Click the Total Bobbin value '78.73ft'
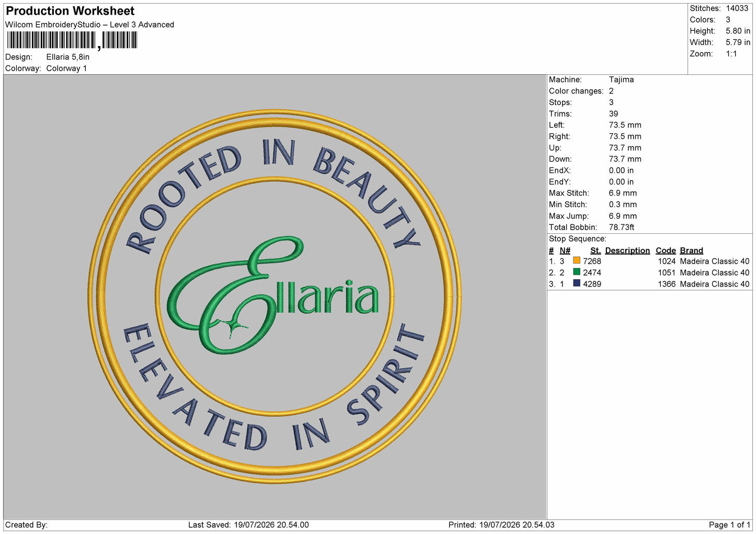The height and width of the screenshot is (534, 756). point(622,227)
